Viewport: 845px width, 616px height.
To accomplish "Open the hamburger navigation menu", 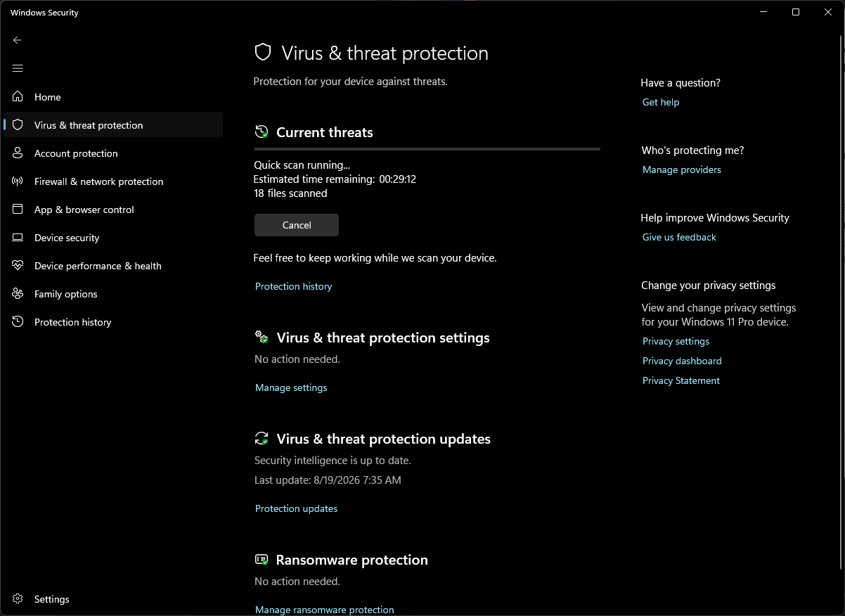I will click(x=18, y=68).
